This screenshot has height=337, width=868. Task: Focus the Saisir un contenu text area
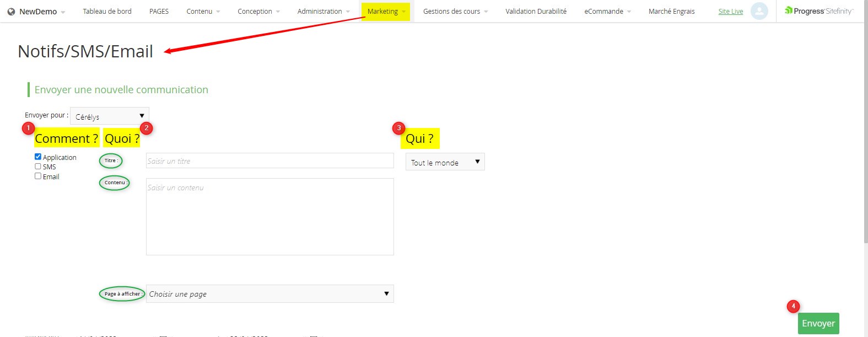(269, 217)
